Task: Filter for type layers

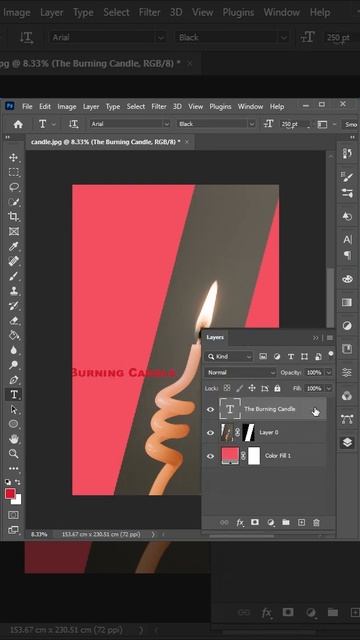Action: tap(291, 357)
